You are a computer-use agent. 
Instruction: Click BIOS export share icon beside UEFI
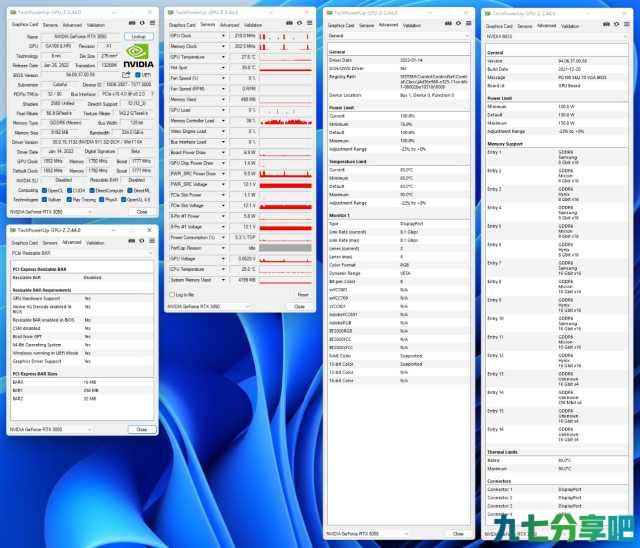(126, 75)
